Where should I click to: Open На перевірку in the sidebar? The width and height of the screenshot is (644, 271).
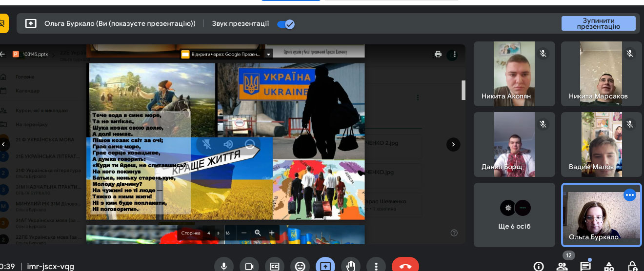pos(31,125)
